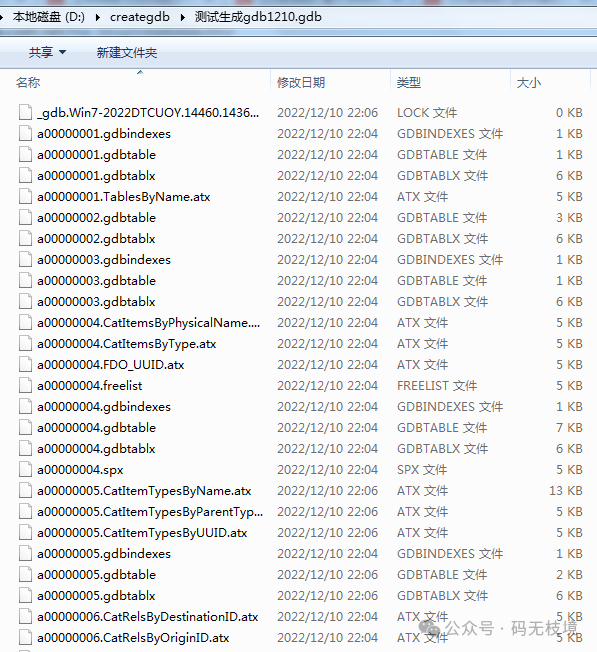
Task: Click the file icon for a00000005.gdbindexes
Action: tap(25, 553)
